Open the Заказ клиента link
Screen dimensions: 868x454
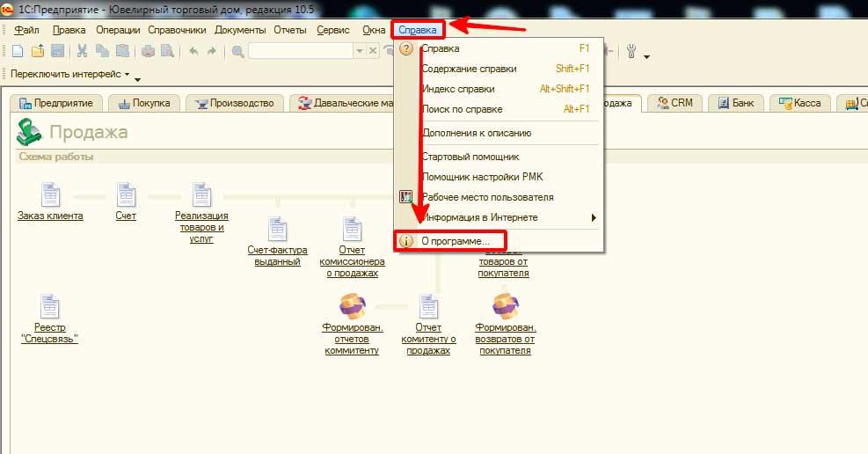pyautogui.click(x=50, y=216)
